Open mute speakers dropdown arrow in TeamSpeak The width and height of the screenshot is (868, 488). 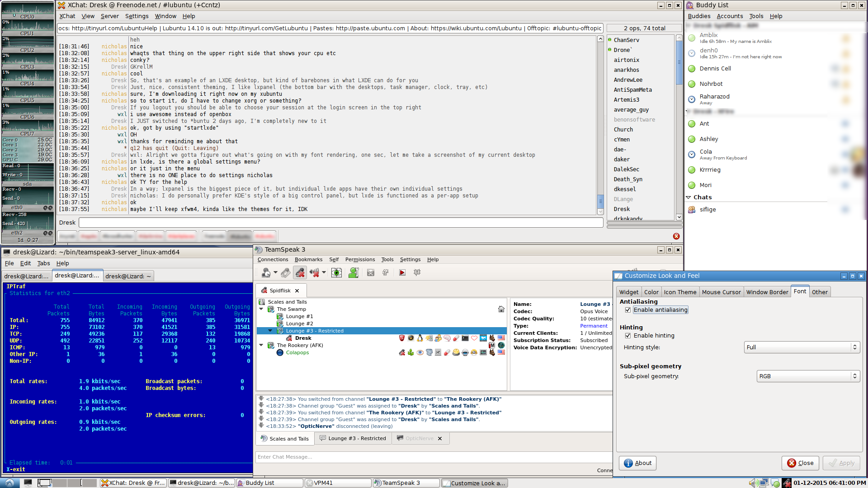(324, 272)
